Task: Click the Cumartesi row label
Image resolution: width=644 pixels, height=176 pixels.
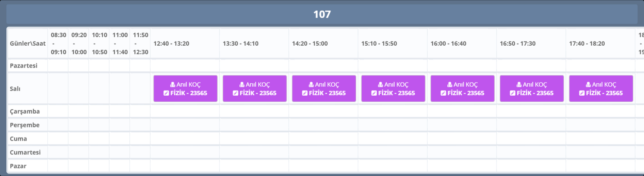Action: coord(25,153)
